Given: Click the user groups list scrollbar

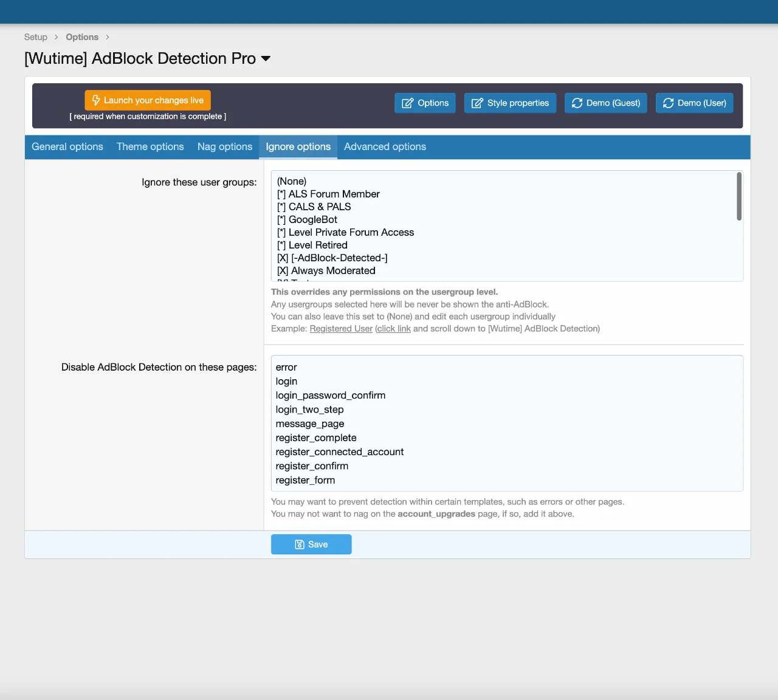Looking at the screenshot, I should 739,196.
